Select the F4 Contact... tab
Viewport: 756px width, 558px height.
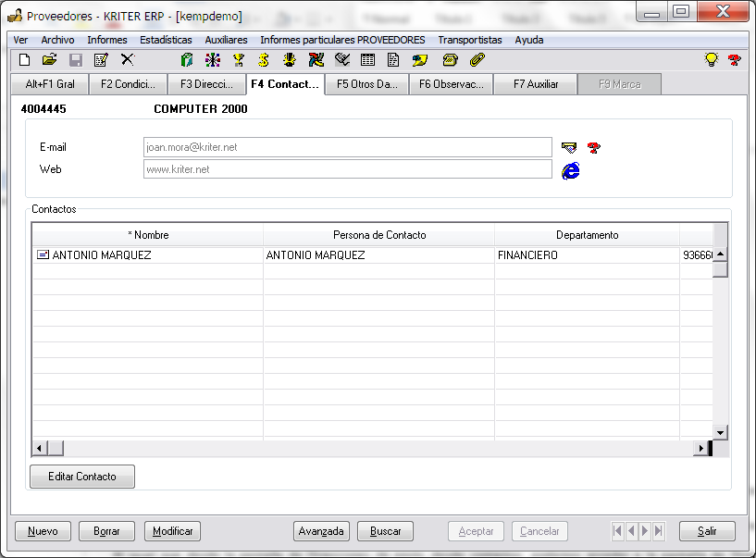(x=285, y=84)
